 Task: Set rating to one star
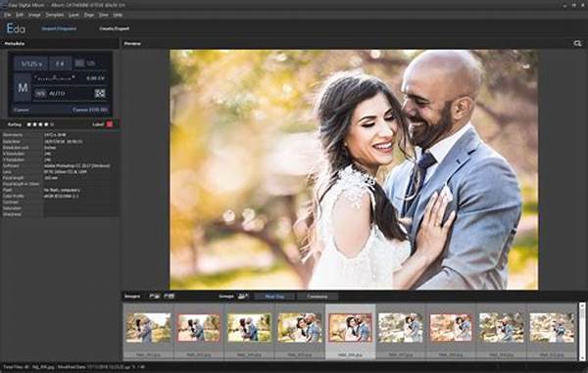coord(29,124)
